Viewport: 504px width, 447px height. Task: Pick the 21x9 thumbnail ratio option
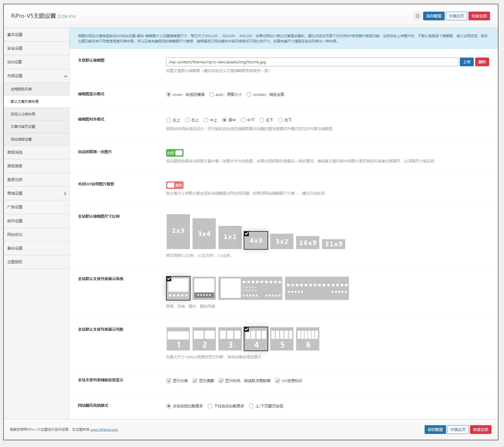click(333, 244)
